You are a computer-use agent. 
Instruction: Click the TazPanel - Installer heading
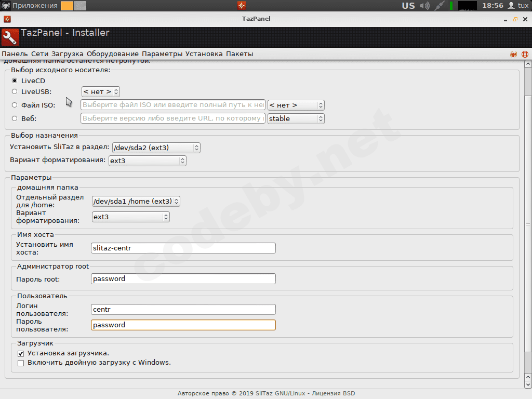tap(65, 33)
